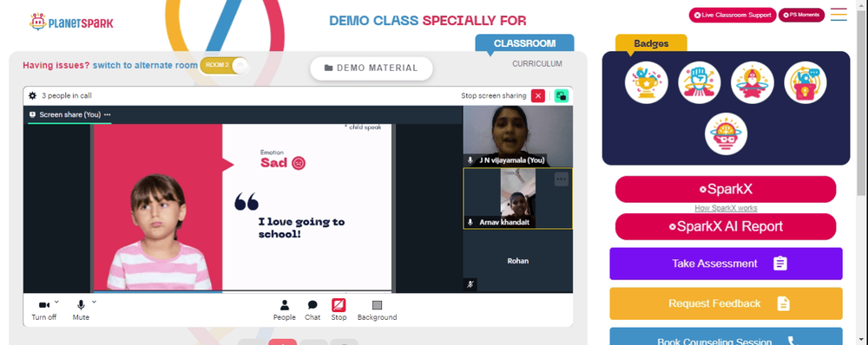Click the PlanetSpark logo
Image resolution: width=868 pixels, height=345 pixels.
[71, 23]
